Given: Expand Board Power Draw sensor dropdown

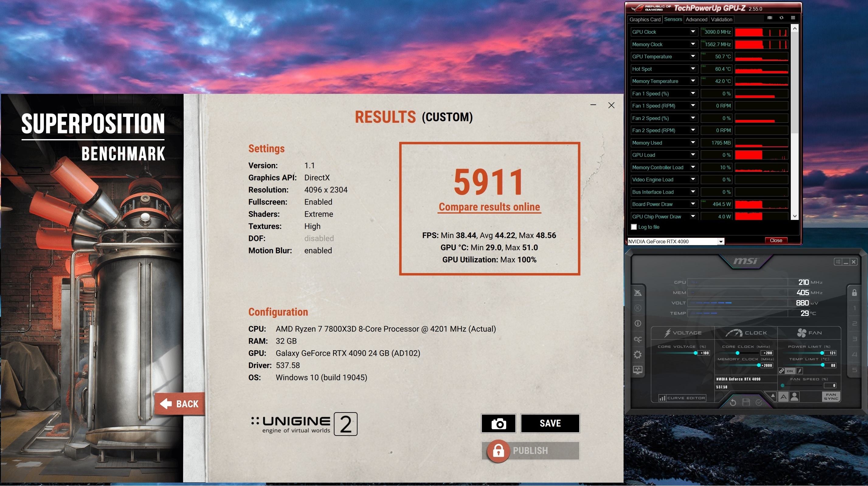Looking at the screenshot, I should [x=693, y=204].
